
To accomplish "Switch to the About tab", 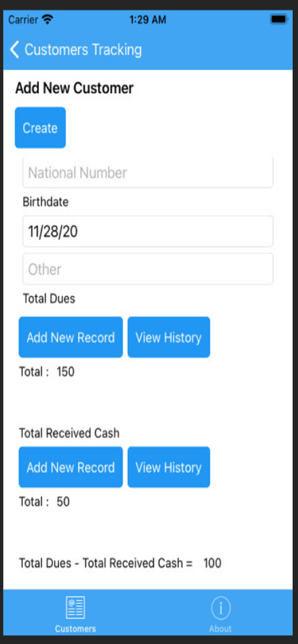I will (221, 614).
